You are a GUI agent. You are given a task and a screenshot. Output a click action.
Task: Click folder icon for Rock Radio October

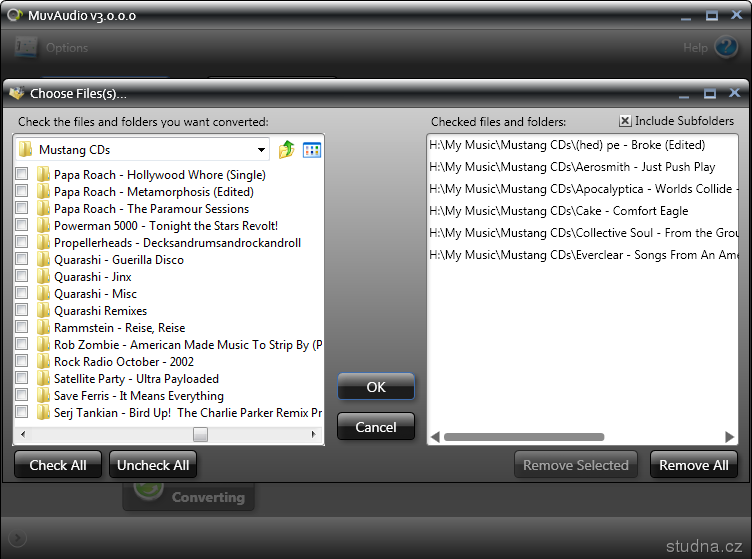coord(43,361)
